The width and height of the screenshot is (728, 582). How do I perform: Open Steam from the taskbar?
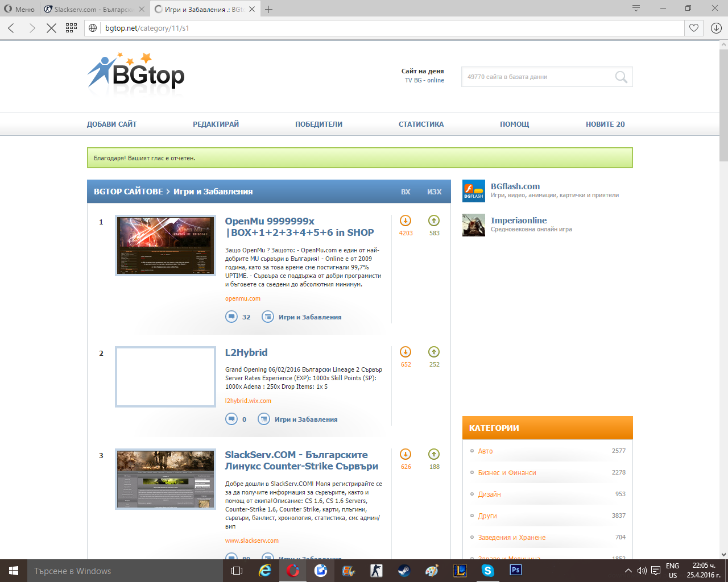(404, 571)
